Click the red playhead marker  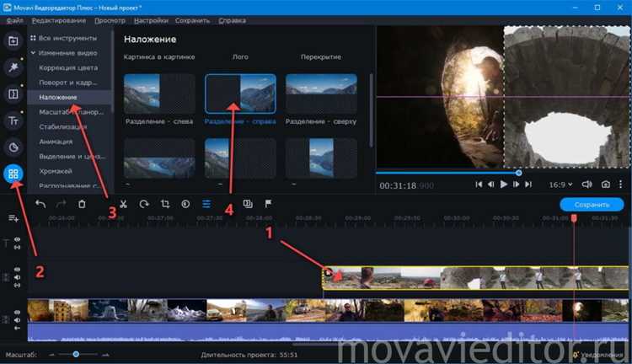pos(574,218)
